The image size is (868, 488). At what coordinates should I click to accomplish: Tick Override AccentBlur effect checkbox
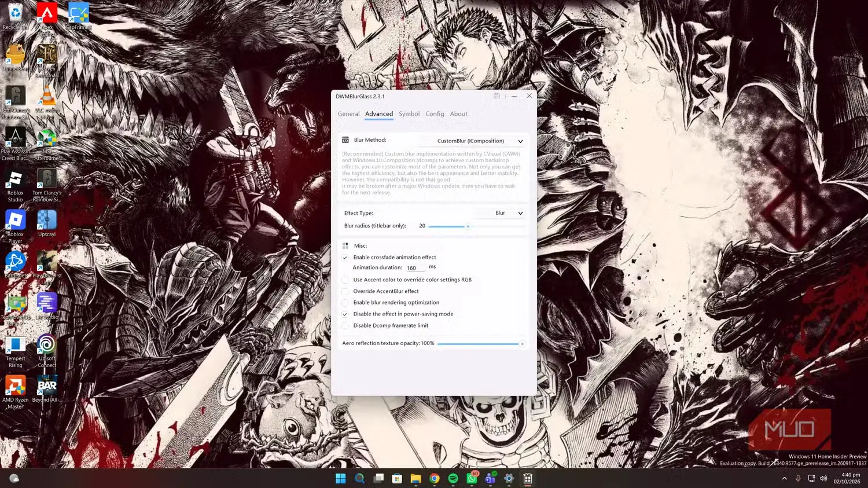(x=345, y=291)
